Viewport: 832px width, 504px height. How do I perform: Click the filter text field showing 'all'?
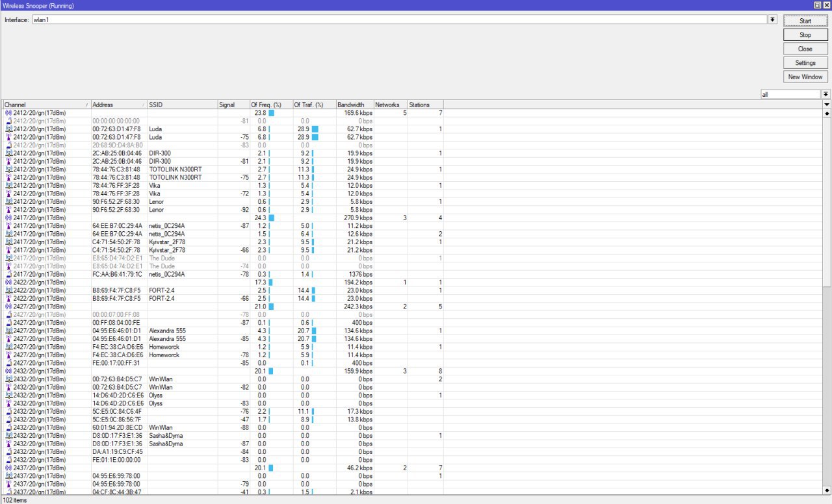[x=790, y=94]
